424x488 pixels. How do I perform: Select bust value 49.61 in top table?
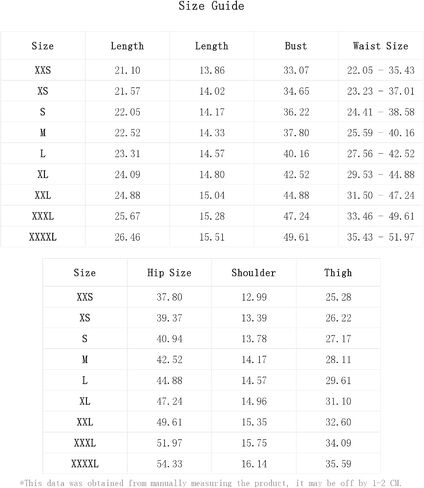[296, 237]
